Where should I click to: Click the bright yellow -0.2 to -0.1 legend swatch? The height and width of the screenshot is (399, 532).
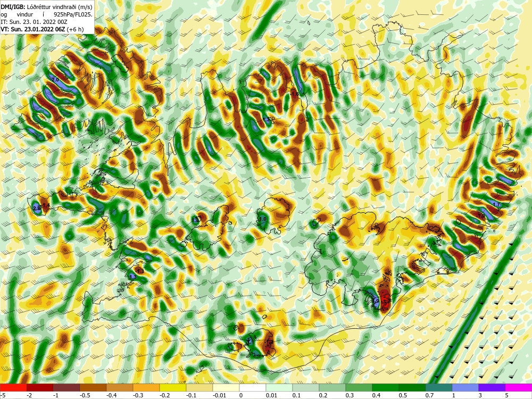pos(173,387)
